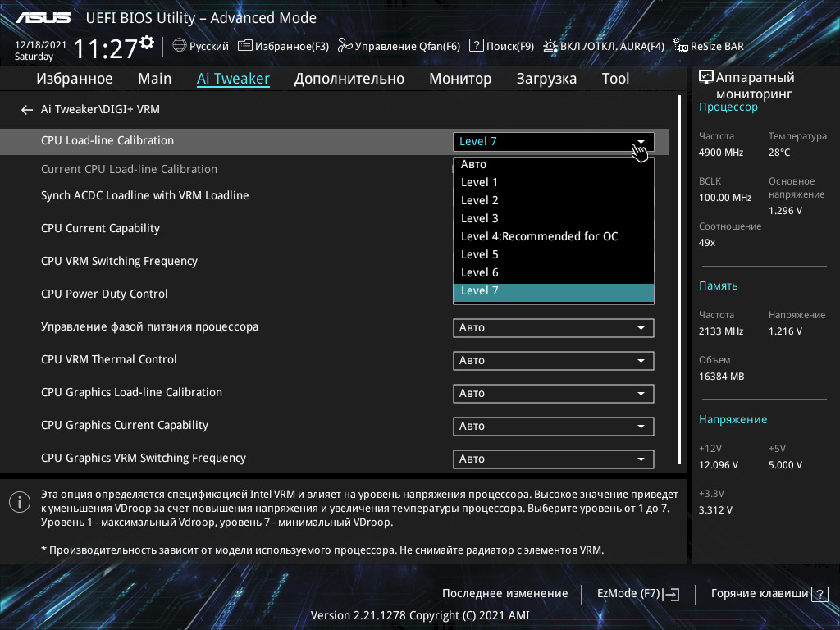Select Level 6 option
The image size is (840, 630).
point(554,272)
